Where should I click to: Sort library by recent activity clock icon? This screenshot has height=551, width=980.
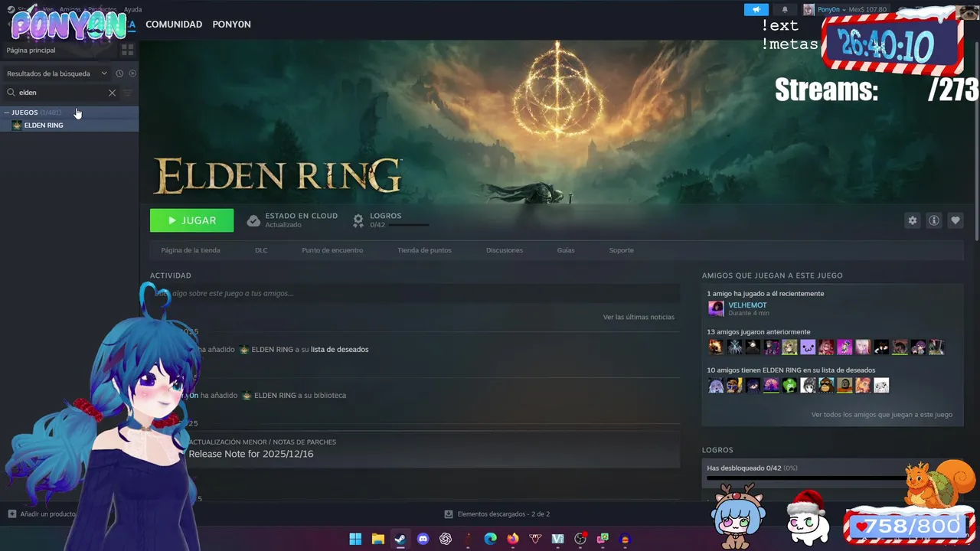coord(119,73)
